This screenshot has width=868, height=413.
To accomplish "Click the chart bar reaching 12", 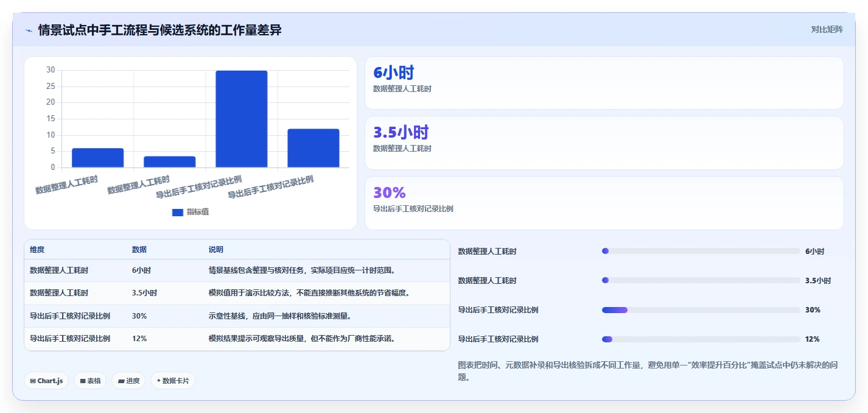I will point(313,148).
